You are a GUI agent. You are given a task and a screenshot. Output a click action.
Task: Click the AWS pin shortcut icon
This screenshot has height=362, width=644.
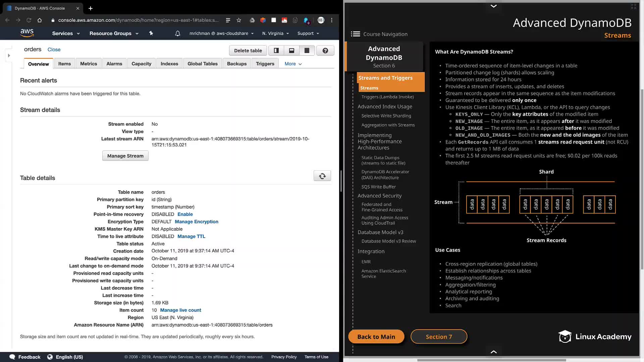(151, 33)
